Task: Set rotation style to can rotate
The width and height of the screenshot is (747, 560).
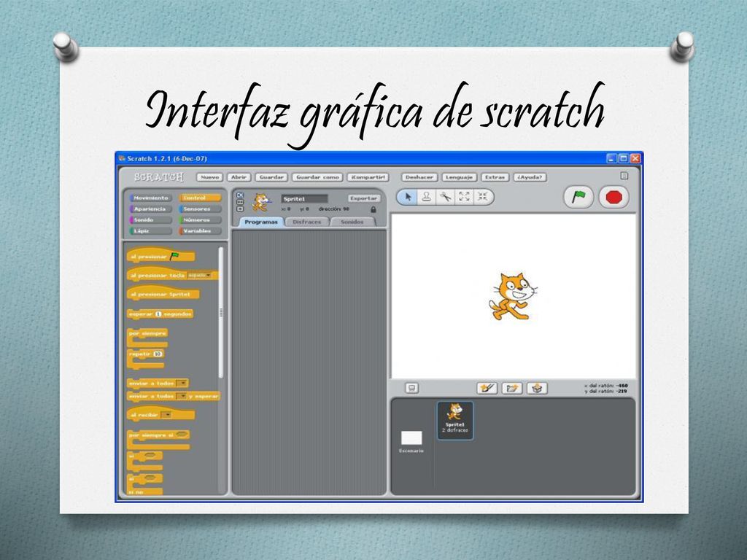Action: point(240,195)
